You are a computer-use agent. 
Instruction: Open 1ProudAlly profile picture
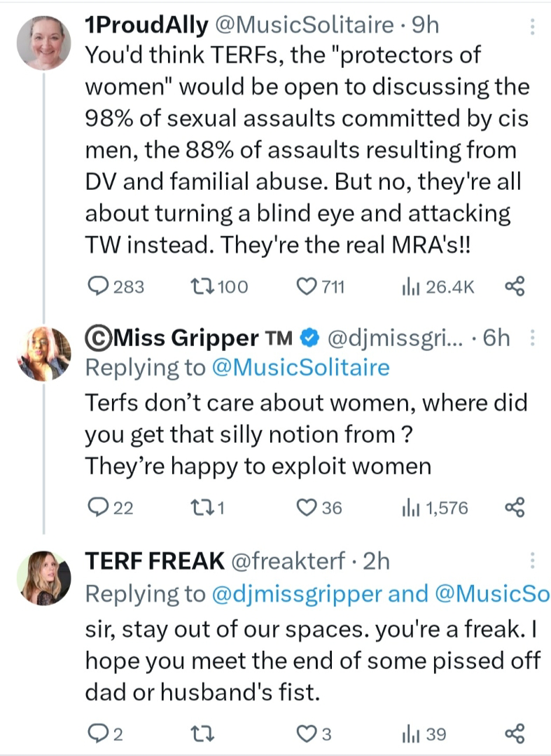coord(43,42)
